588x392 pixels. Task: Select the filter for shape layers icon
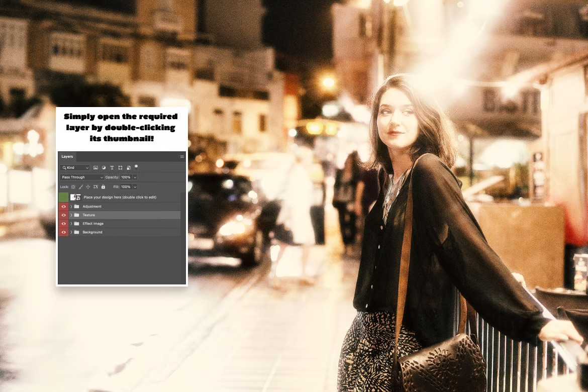[120, 167]
